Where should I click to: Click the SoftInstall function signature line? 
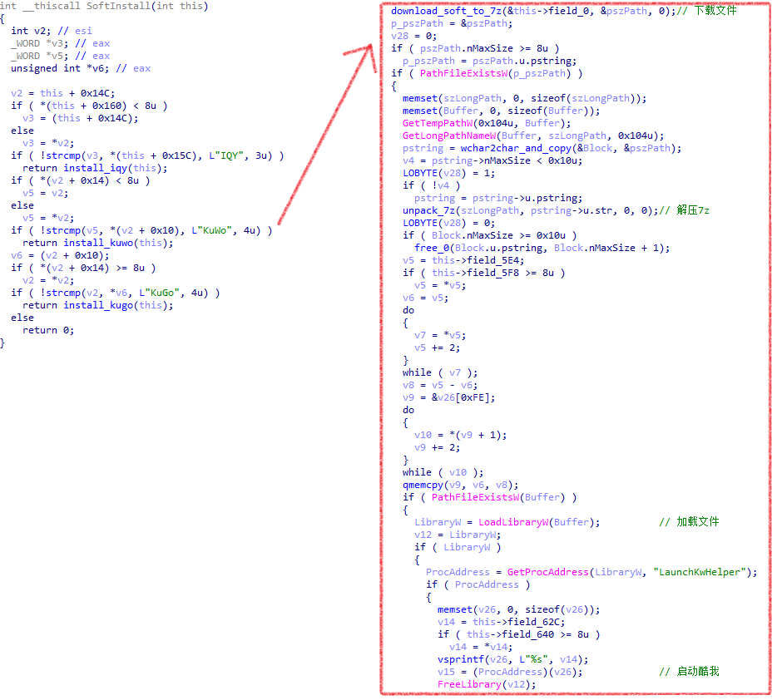pyautogui.click(x=104, y=6)
